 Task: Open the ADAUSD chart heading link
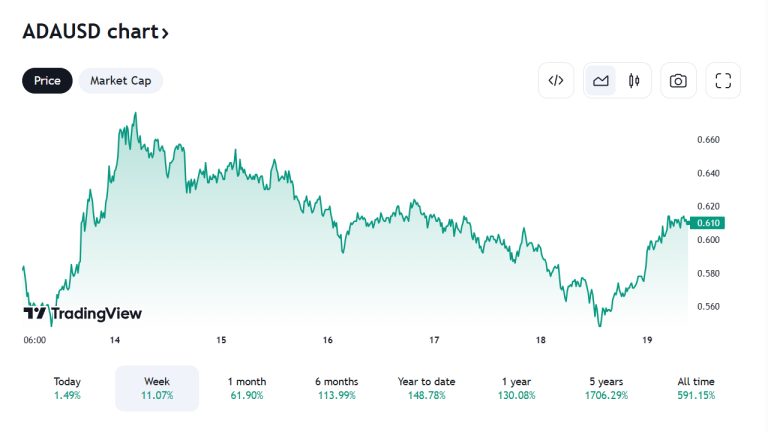pos(90,32)
